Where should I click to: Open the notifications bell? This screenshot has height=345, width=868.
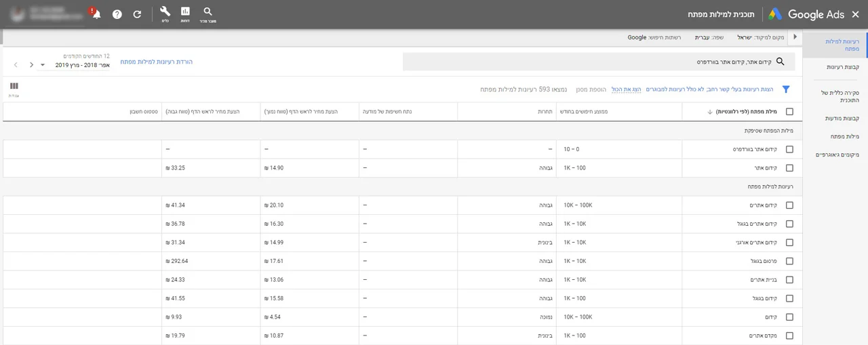[x=96, y=14]
